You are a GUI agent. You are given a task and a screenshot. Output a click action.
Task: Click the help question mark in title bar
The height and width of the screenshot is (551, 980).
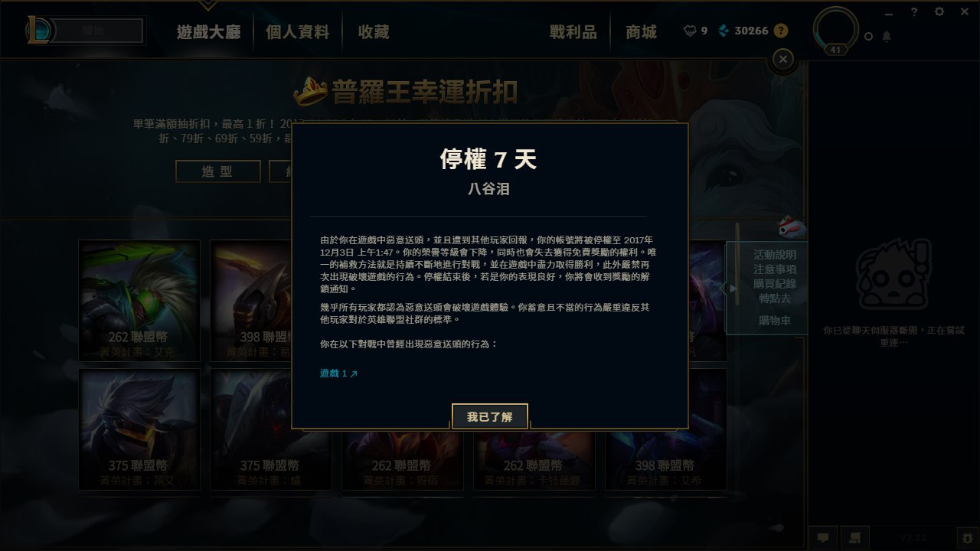pyautogui.click(x=914, y=11)
